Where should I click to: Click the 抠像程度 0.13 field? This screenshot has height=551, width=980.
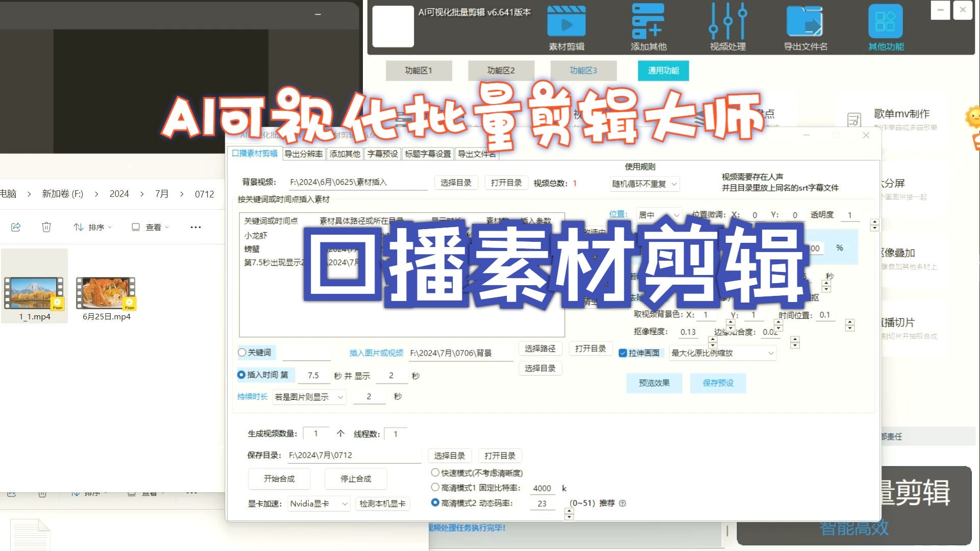[688, 332]
